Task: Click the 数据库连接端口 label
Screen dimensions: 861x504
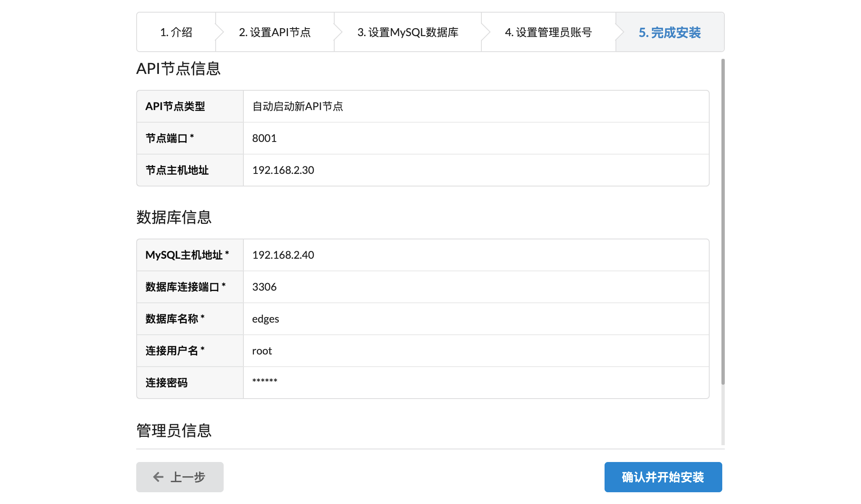Action: click(185, 287)
